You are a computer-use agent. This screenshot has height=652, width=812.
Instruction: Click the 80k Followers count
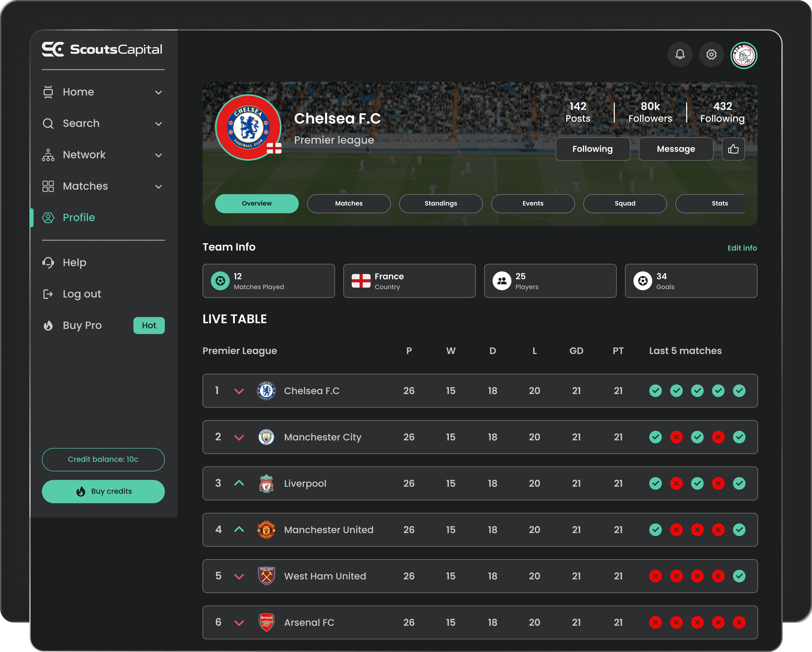point(650,112)
